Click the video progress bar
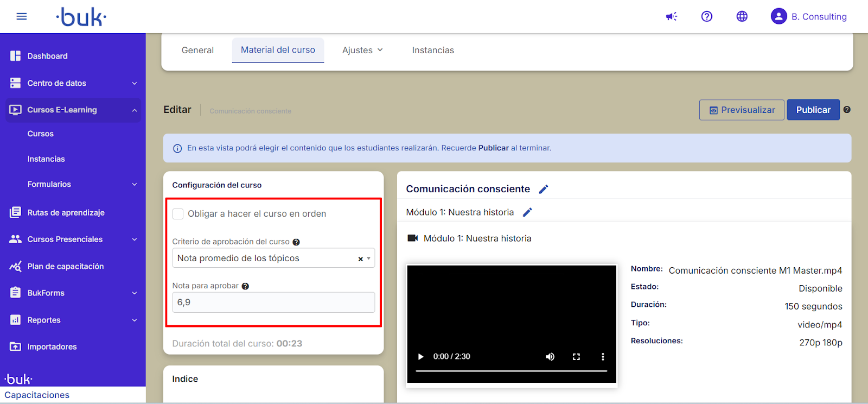 click(511, 371)
